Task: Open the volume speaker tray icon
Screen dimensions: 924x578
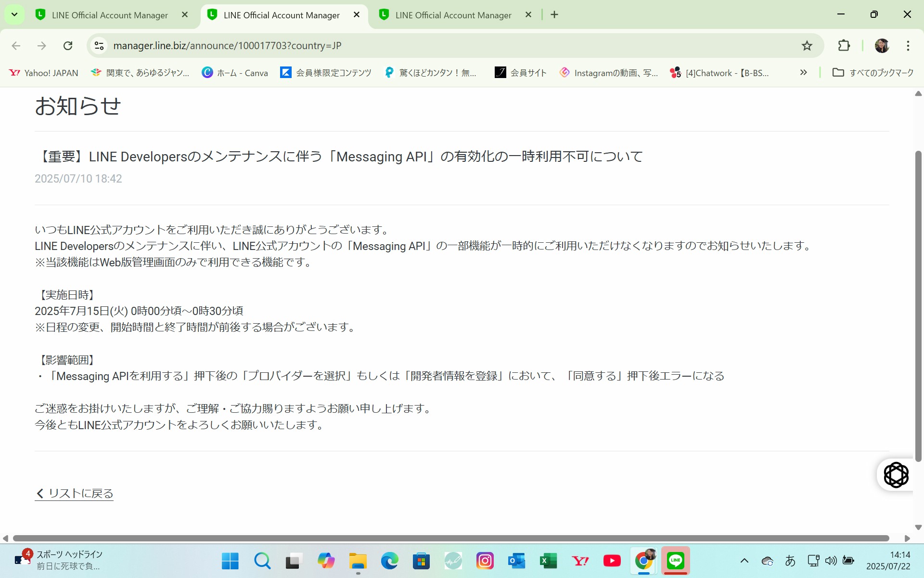Action: click(831, 561)
